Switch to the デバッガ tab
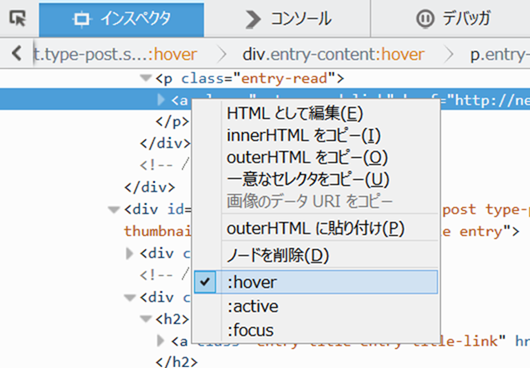 452,19
